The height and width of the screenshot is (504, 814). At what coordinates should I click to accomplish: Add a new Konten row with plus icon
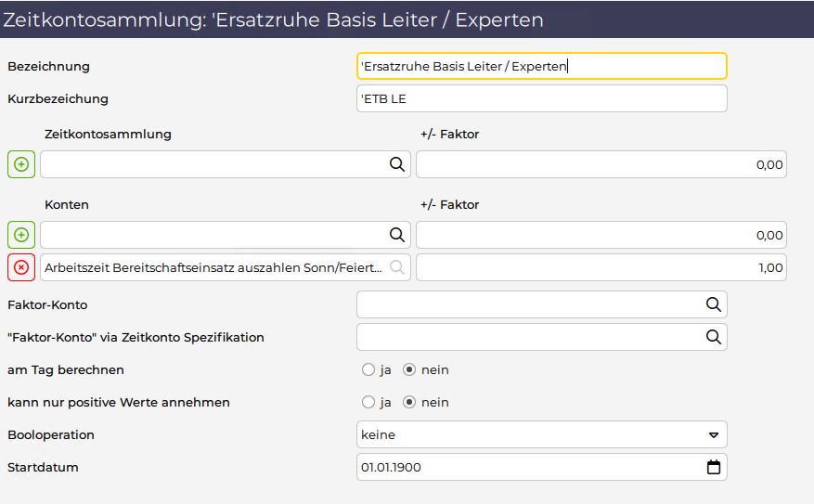tap(21, 235)
